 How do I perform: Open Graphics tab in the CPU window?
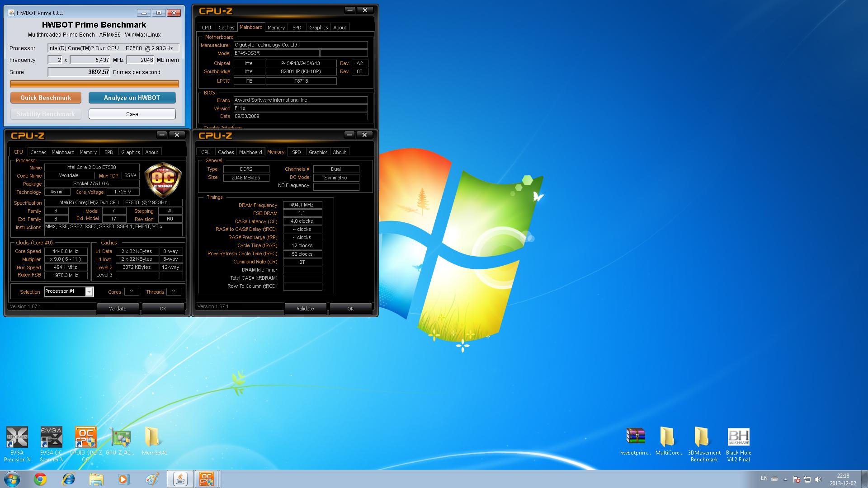point(131,152)
